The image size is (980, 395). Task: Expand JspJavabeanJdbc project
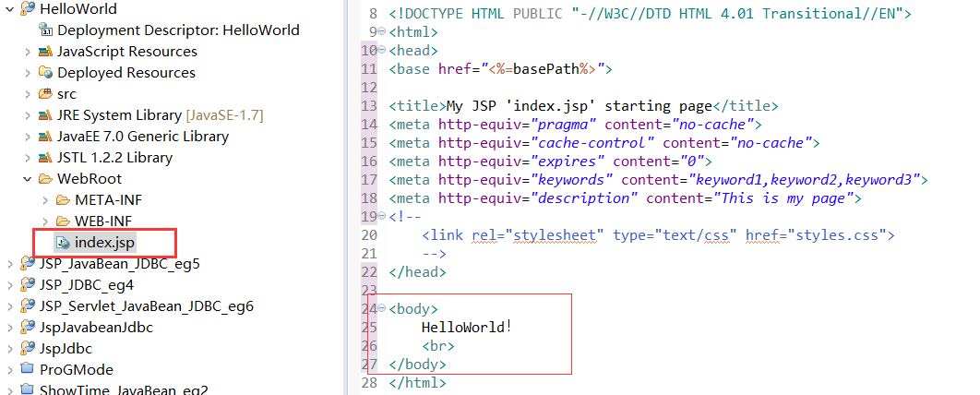(9, 327)
